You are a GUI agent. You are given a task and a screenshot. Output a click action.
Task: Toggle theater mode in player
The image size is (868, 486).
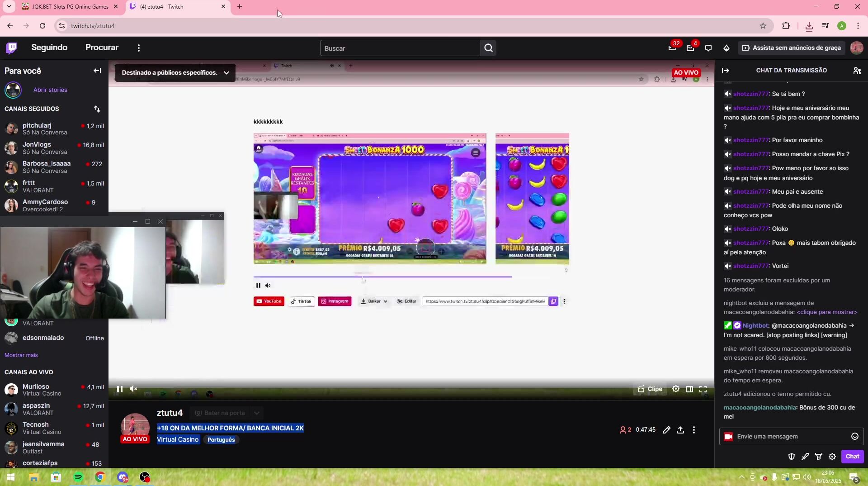689,389
